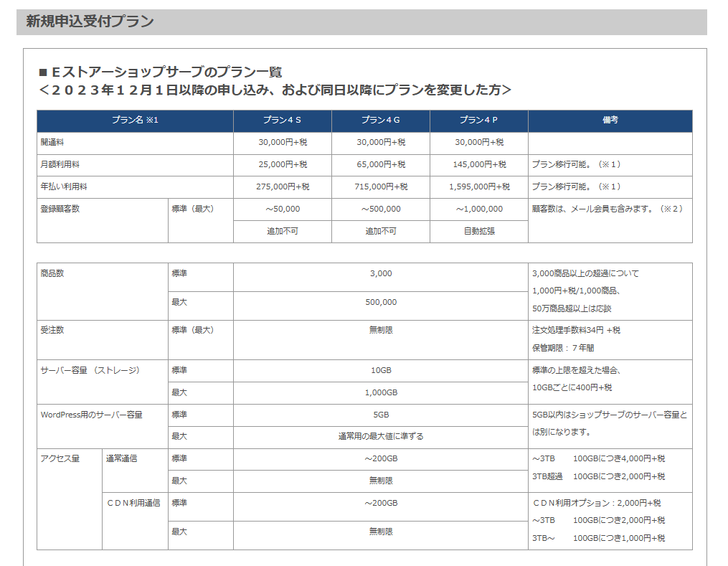Select the 年払い利用料 row label
The height and width of the screenshot is (566, 728).
tap(64, 187)
